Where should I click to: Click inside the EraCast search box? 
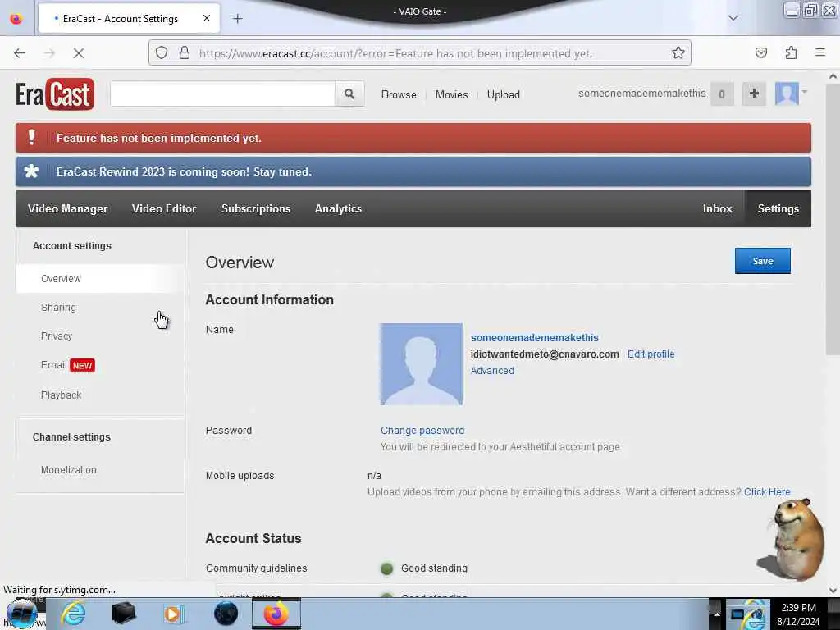pos(223,94)
